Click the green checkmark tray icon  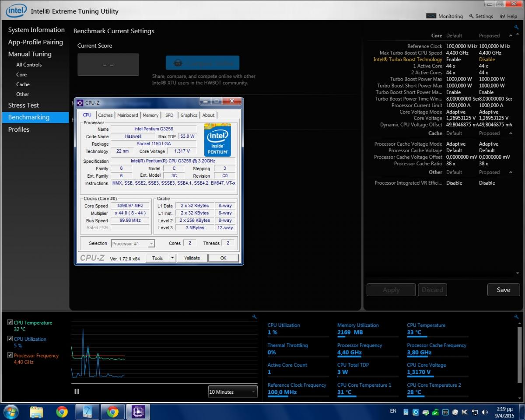pos(435,412)
